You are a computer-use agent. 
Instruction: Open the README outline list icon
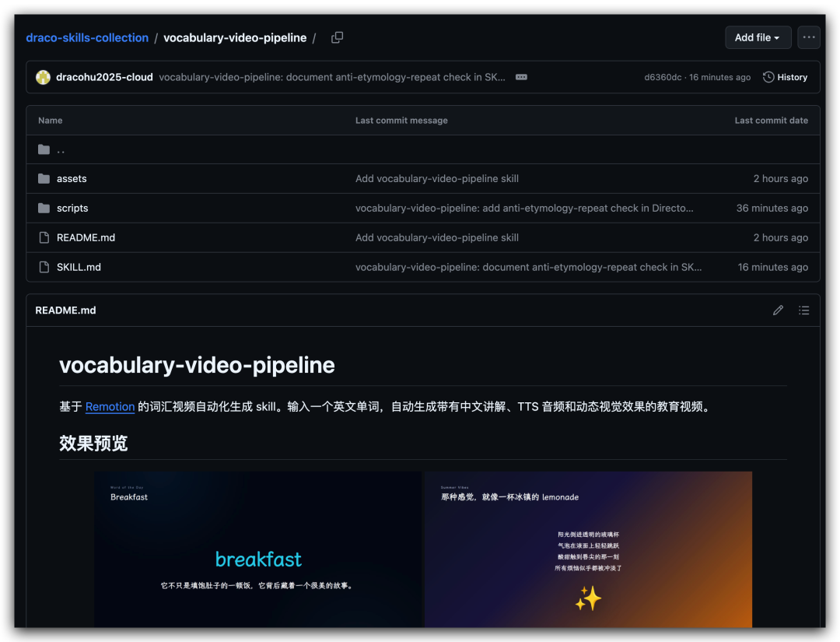coord(804,310)
